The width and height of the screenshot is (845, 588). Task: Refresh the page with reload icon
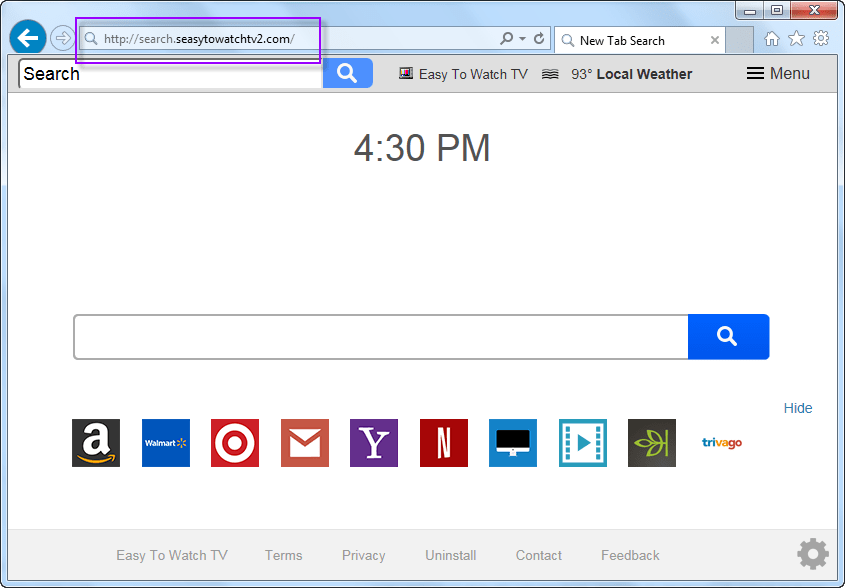tap(539, 38)
